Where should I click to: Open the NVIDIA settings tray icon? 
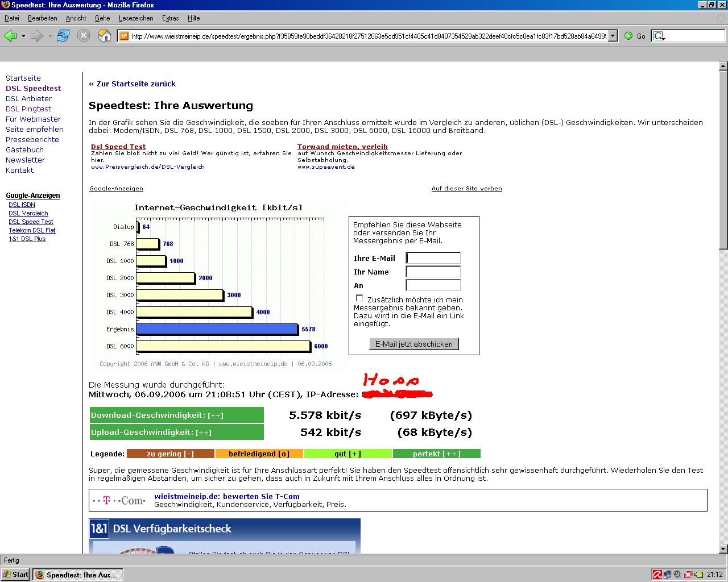(697, 575)
